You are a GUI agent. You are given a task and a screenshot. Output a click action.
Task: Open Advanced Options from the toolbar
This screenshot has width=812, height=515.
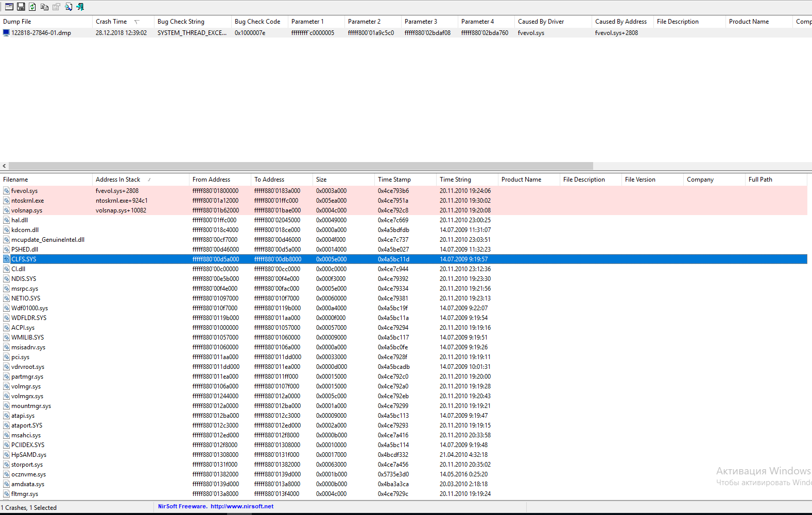(9, 7)
